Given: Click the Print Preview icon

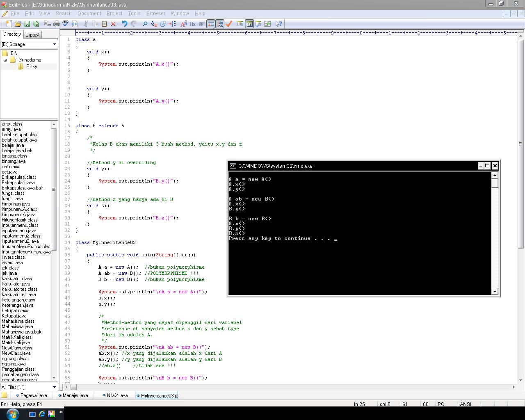Looking at the screenshot, I should (47, 24).
